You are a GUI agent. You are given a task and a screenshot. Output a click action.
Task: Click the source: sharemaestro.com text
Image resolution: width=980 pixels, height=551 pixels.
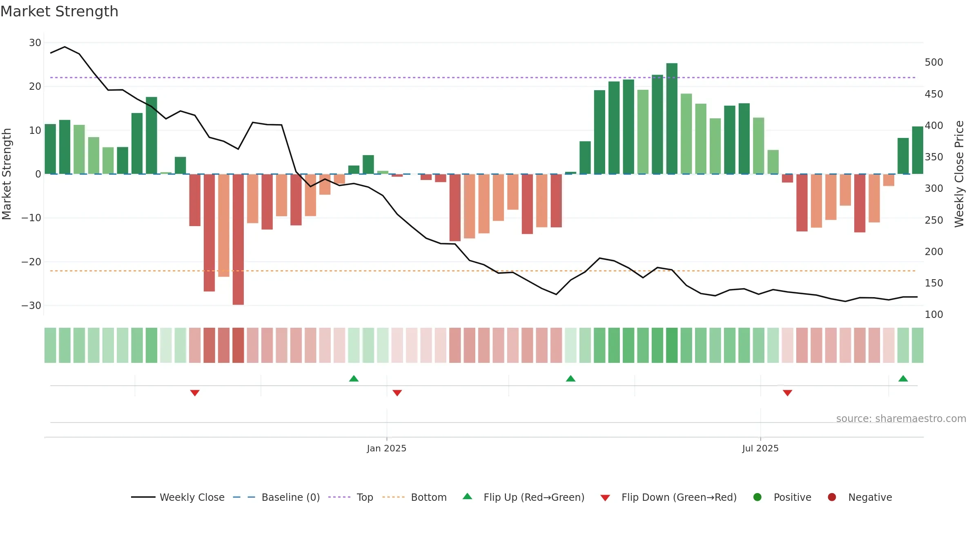[901, 418]
